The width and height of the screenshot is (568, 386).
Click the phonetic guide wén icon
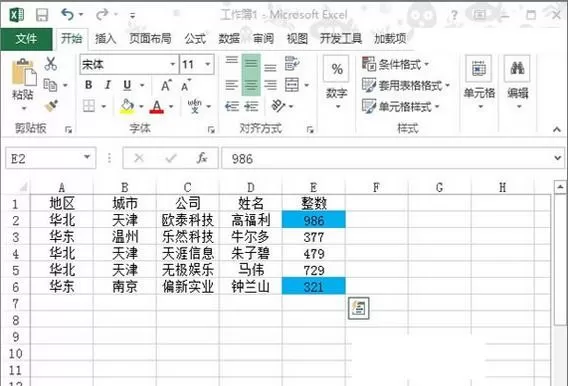195,106
